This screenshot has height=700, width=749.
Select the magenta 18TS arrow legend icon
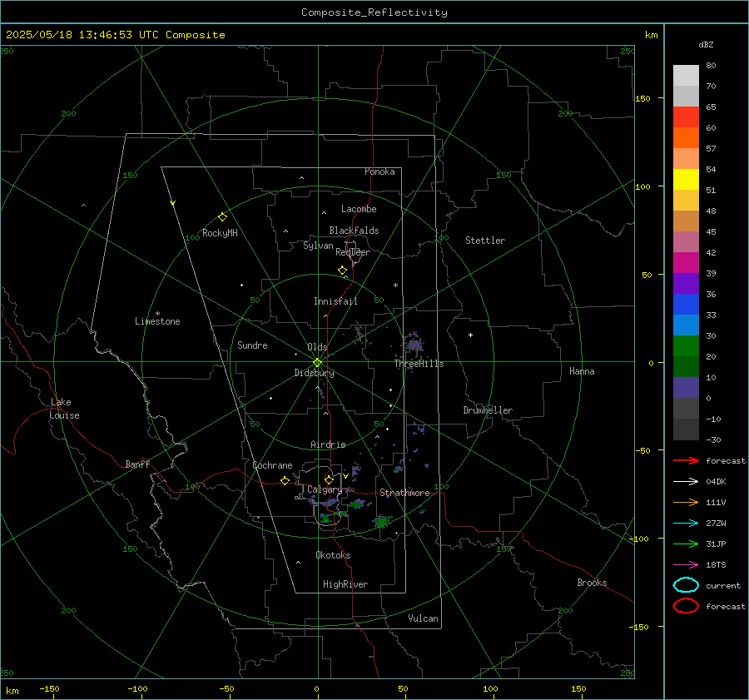686,564
